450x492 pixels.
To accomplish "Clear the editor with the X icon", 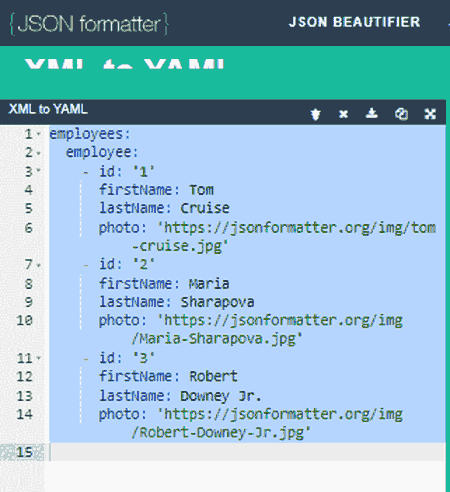I will click(343, 114).
